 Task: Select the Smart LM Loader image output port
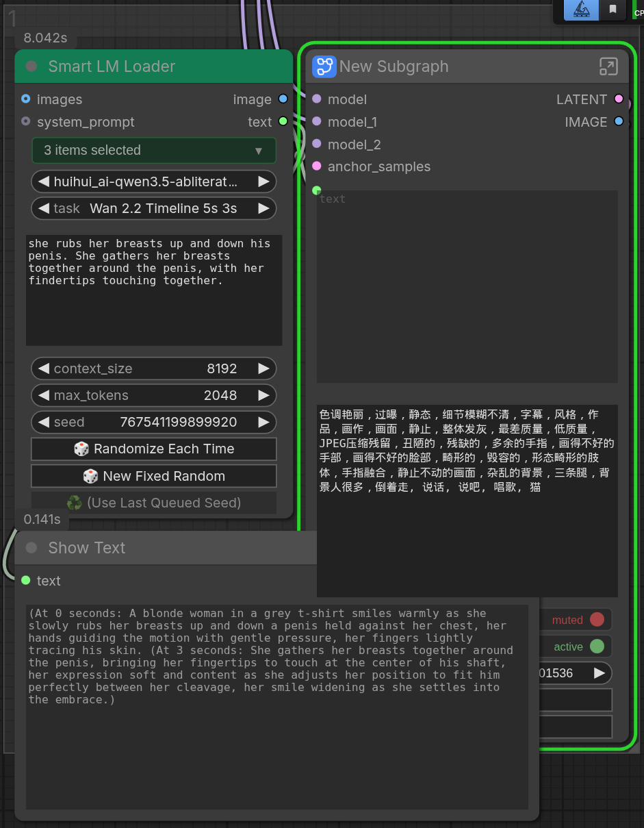[283, 99]
